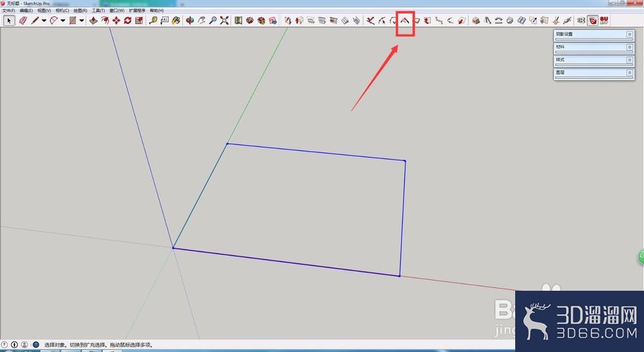The image size is (644, 352).
Task: Click the square button on 图层 panel
Action: pos(629,72)
